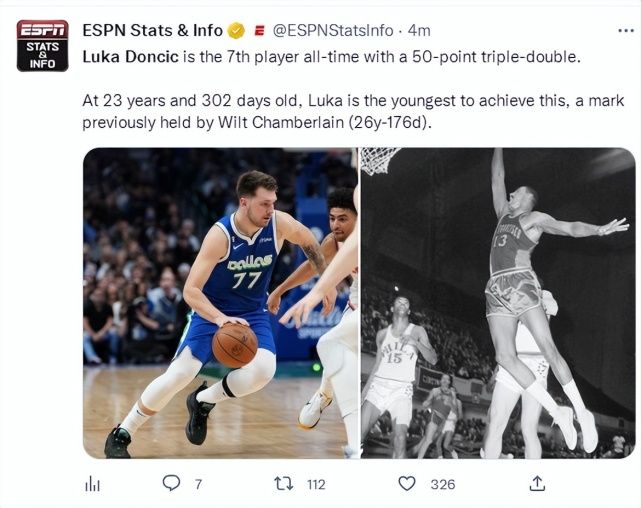641x508 pixels.
Task: Click the like count of 326
Action: coord(442,484)
